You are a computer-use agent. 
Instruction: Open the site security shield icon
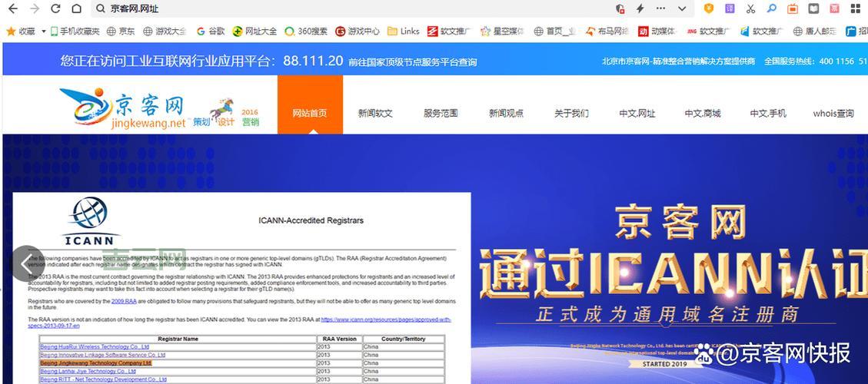point(620,9)
